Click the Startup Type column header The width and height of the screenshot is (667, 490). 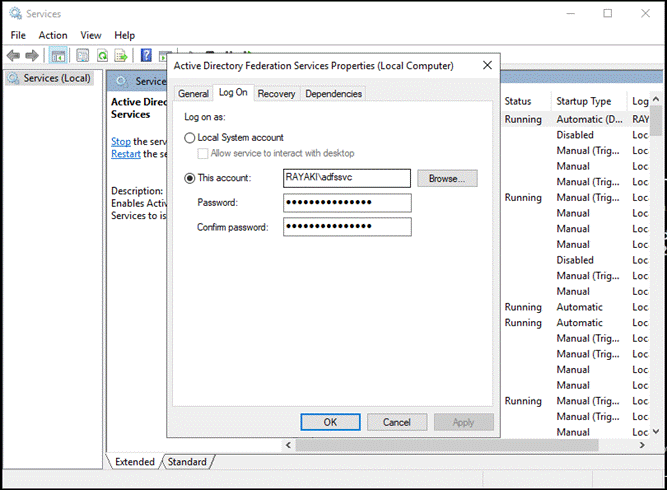click(584, 102)
